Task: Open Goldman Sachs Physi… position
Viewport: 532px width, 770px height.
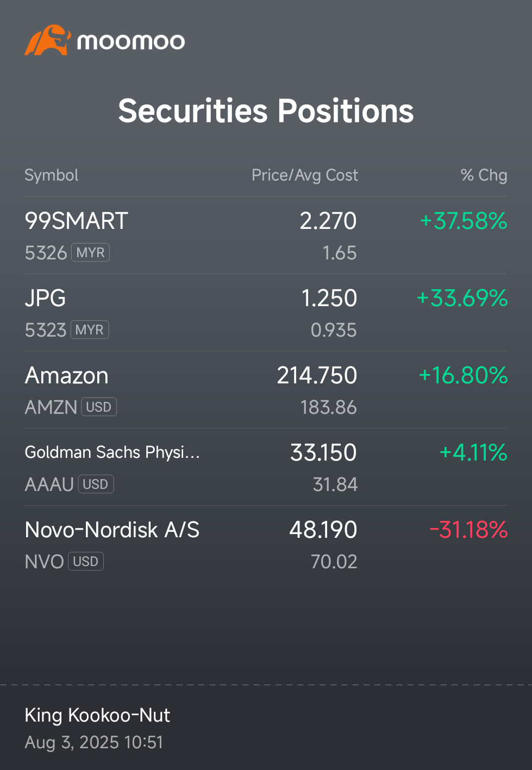Action: tap(266, 467)
